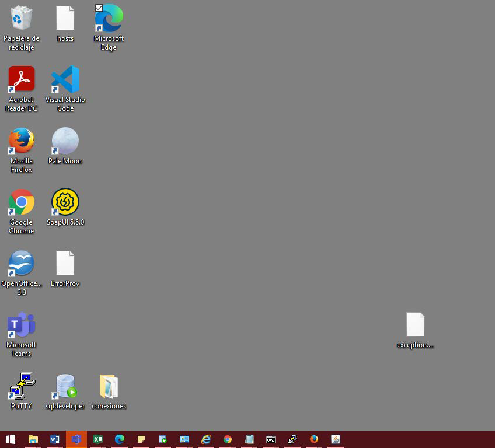The height and width of the screenshot is (448, 495).
Task: Click the "sqldeveloper" label text
Action: (65, 406)
